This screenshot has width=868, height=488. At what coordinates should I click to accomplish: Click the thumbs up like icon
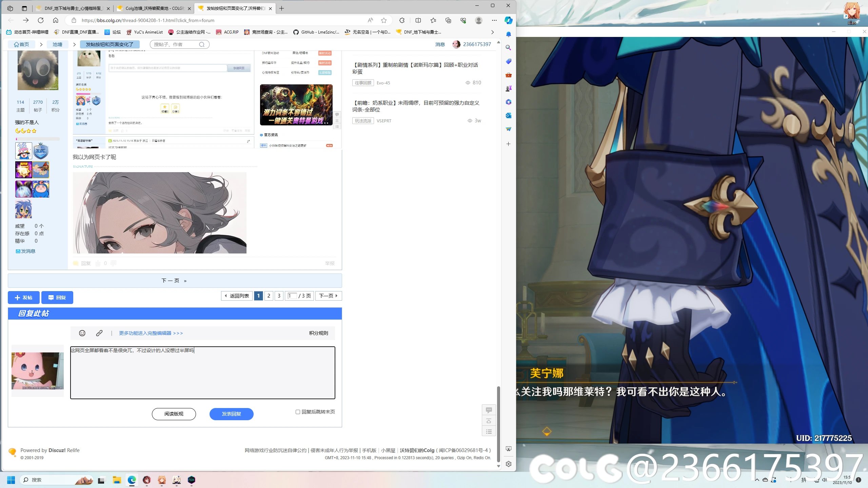click(98, 263)
